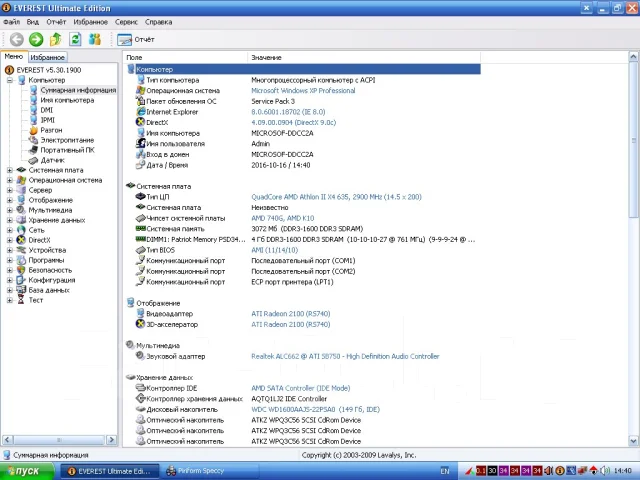Viewport: 640px width, 480px height.
Task: Open Realtek ALC662 audio controller link
Action: click(345, 356)
